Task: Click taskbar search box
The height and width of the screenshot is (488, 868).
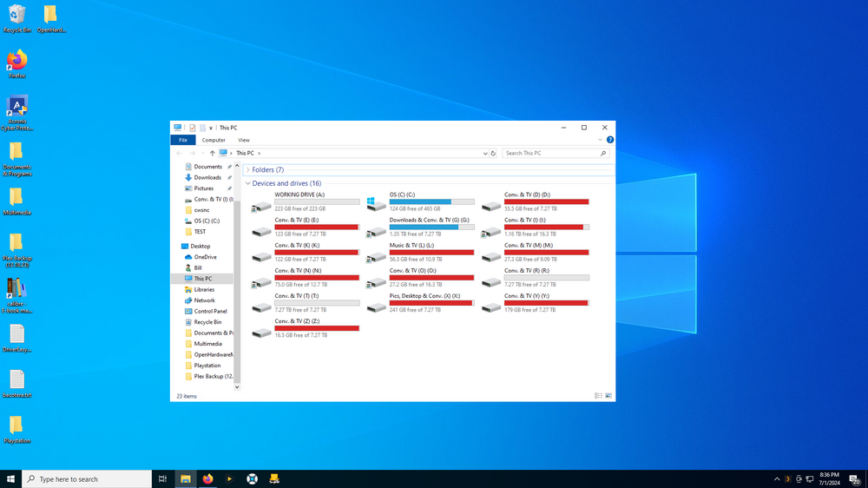Action: tap(87, 479)
